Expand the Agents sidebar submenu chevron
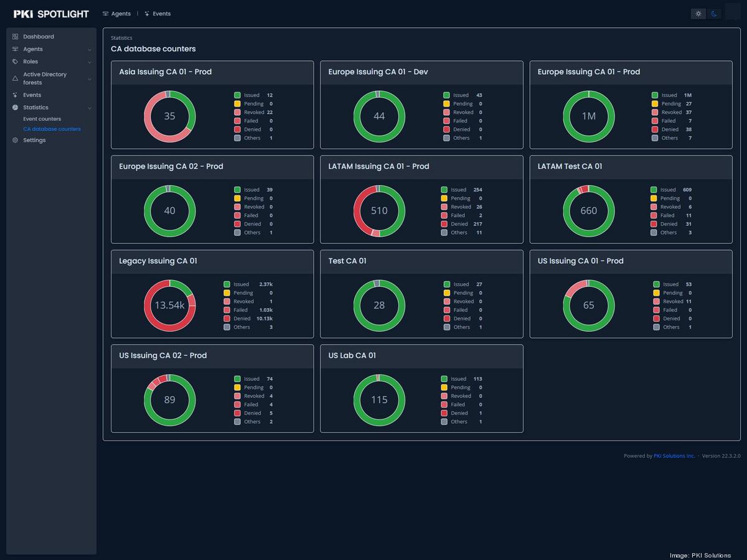Image resolution: width=747 pixels, height=560 pixels. (89, 49)
